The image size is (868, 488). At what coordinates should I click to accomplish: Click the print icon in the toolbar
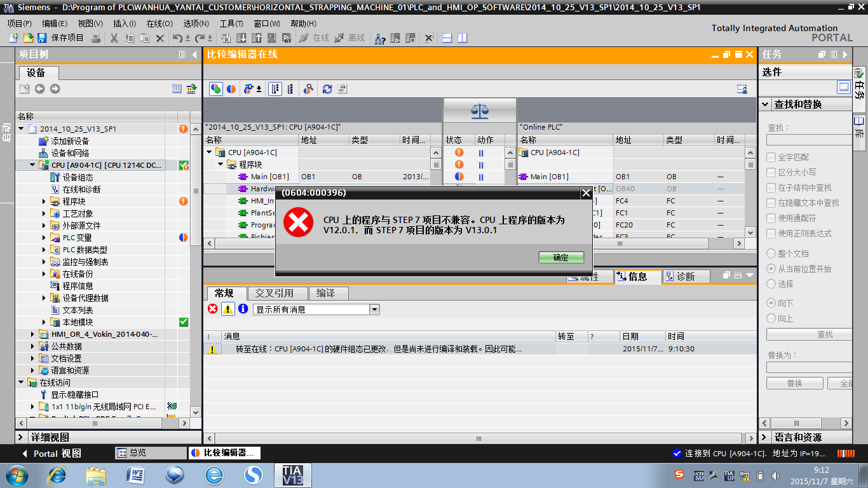(96, 38)
